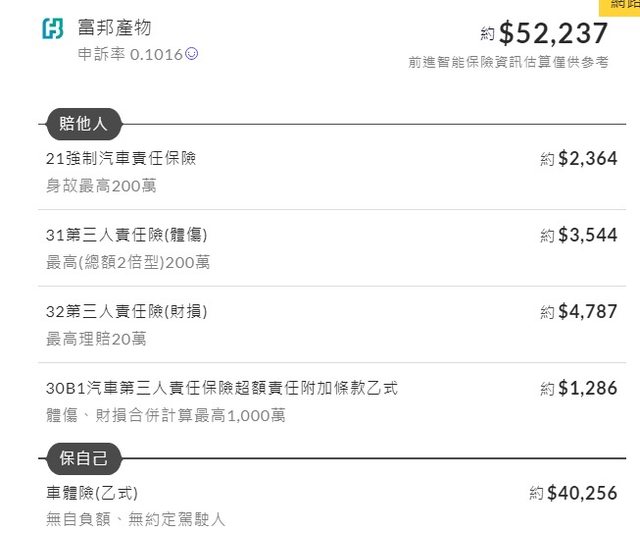Click 無自負額、無約定駕駛人 description text
The height and width of the screenshot is (533, 640).
(x=136, y=519)
